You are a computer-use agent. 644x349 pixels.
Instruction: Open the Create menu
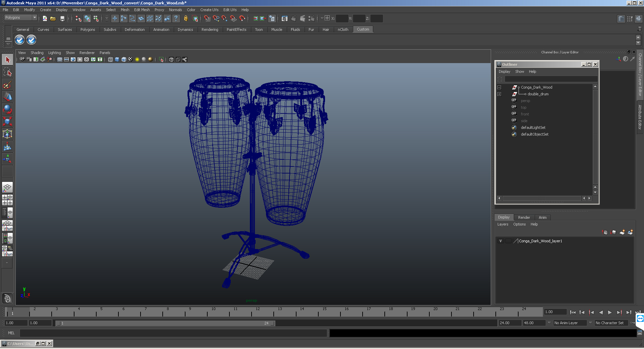(x=46, y=10)
